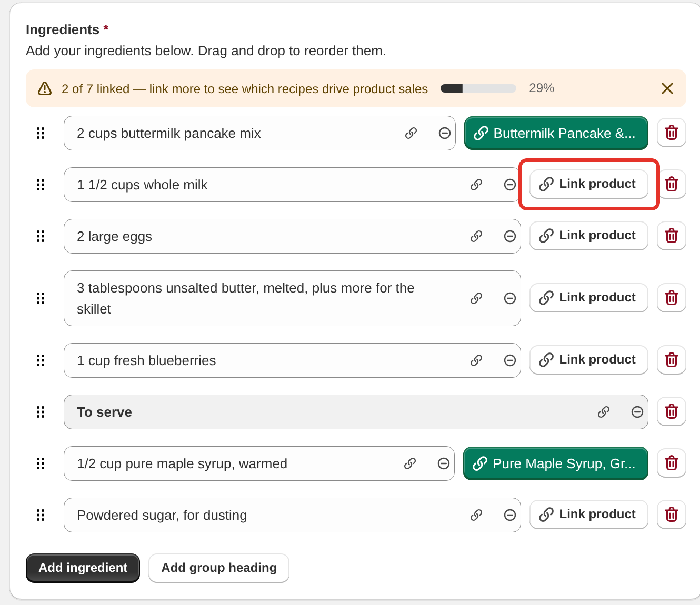This screenshot has width=700, height=605.
Task: Link a product to powdered sugar
Action: click(x=588, y=515)
